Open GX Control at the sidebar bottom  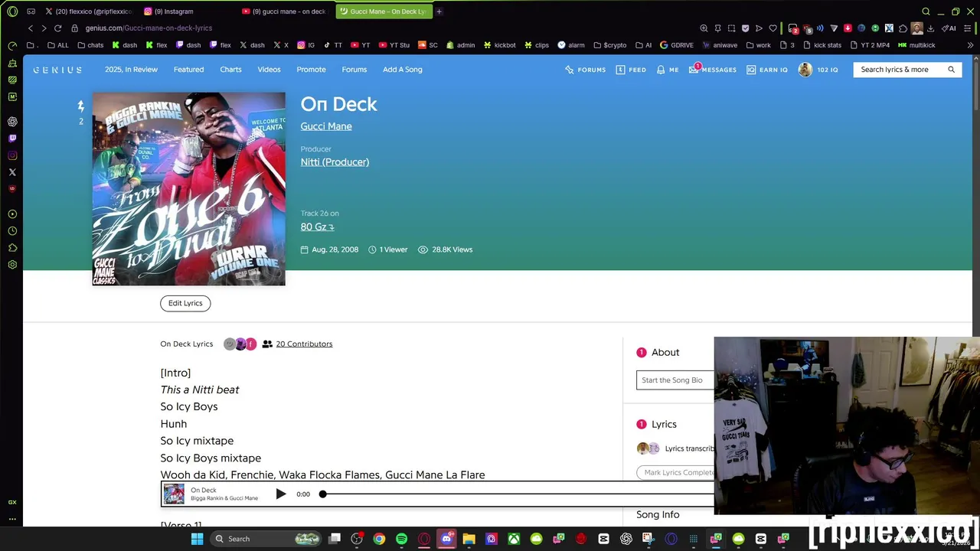coord(12,502)
